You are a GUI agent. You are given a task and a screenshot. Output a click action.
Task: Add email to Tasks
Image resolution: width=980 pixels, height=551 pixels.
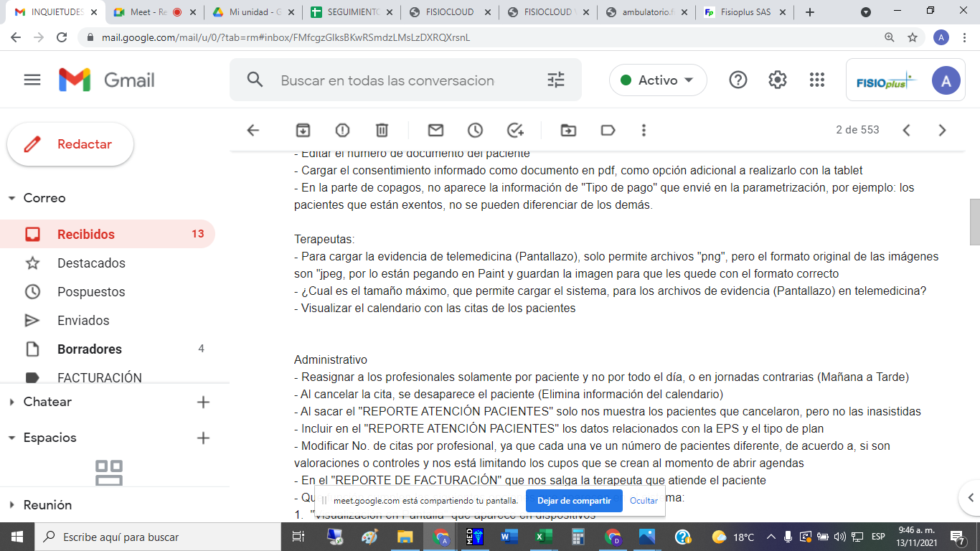515,130
